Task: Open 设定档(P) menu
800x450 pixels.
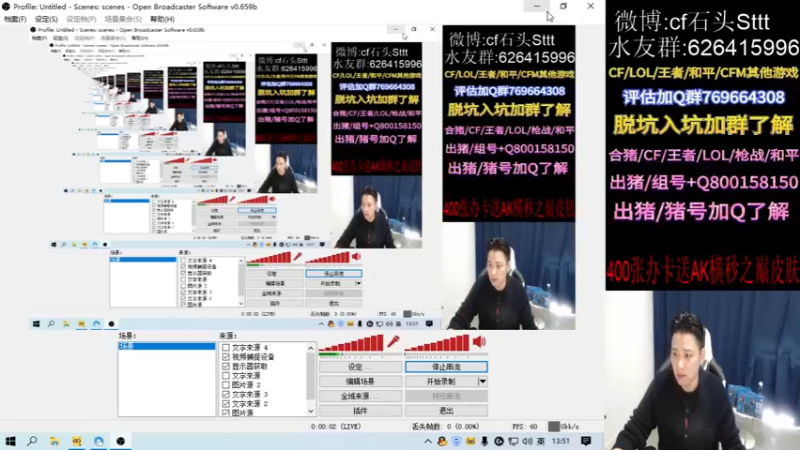Action: 81,19
